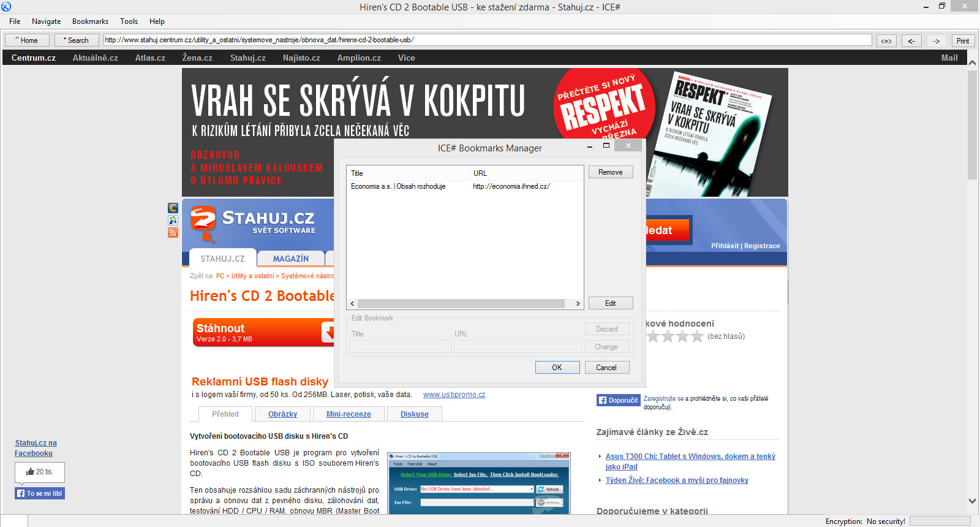
Task: Switch to the Mini-recenze tab
Action: 349,414
